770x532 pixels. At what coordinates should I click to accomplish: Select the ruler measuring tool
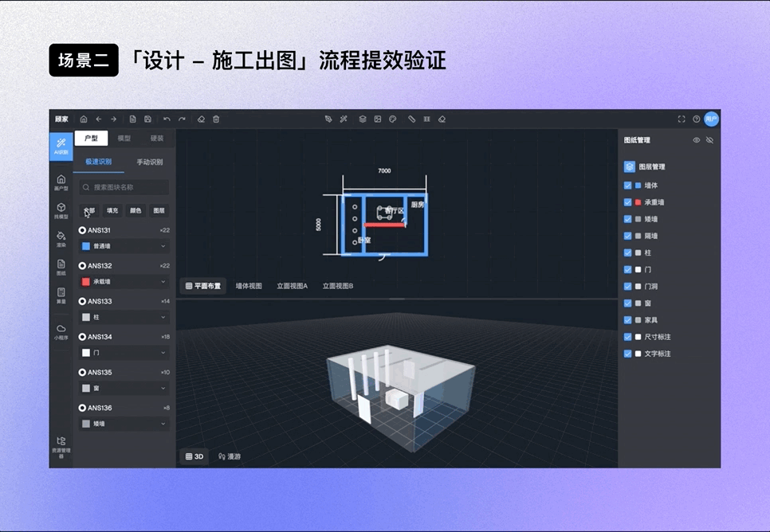[x=412, y=119]
